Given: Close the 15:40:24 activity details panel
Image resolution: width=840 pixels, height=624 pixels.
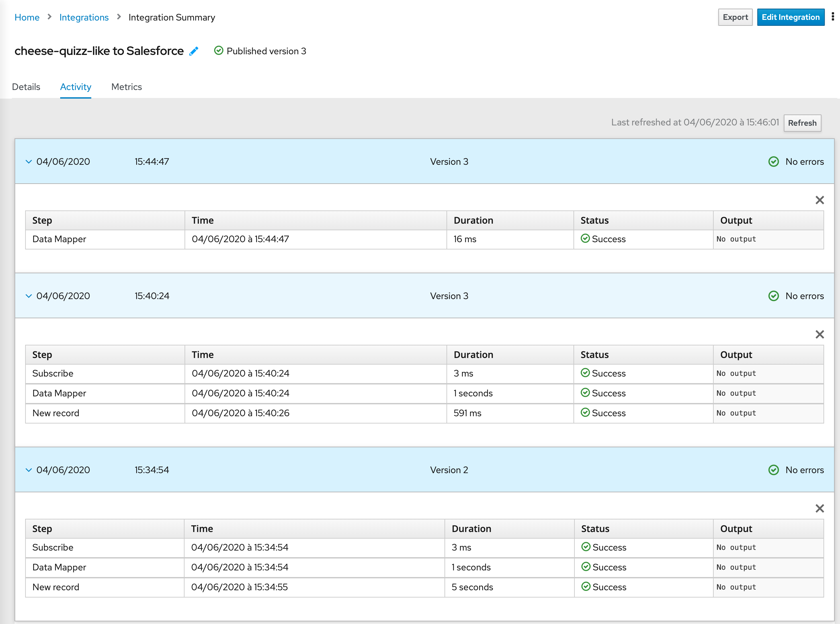Looking at the screenshot, I should 819,334.
